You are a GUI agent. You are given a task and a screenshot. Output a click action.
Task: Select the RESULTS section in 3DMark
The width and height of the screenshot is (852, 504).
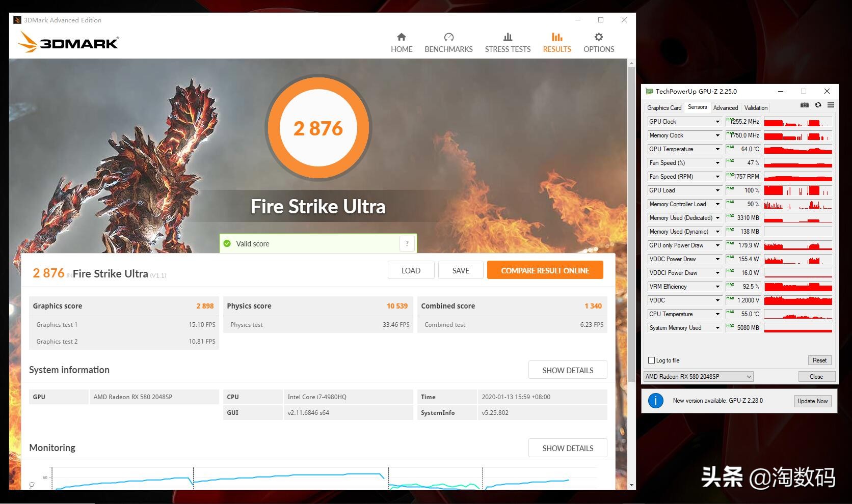[x=557, y=43]
